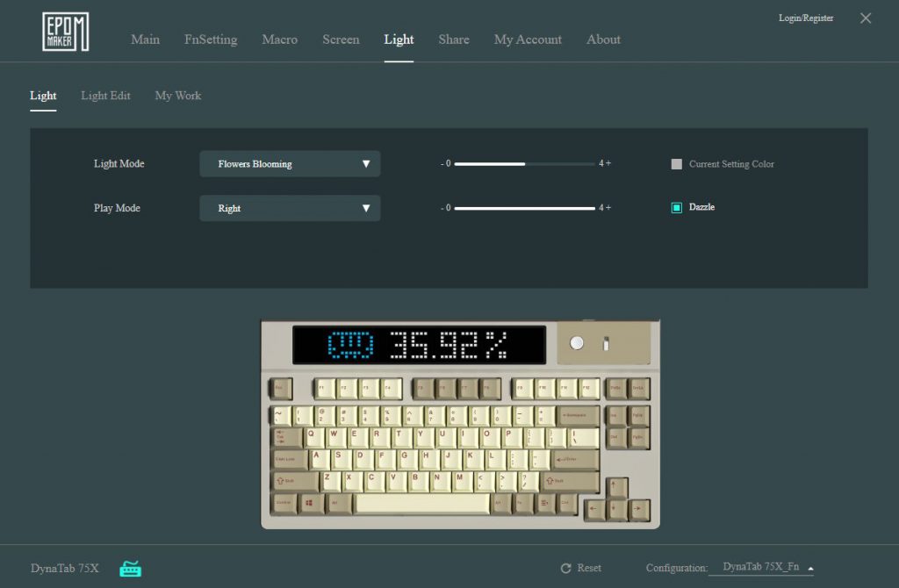Image resolution: width=899 pixels, height=588 pixels.
Task: Open the Light Mode Flowers Blooming dropdown
Action: [290, 164]
